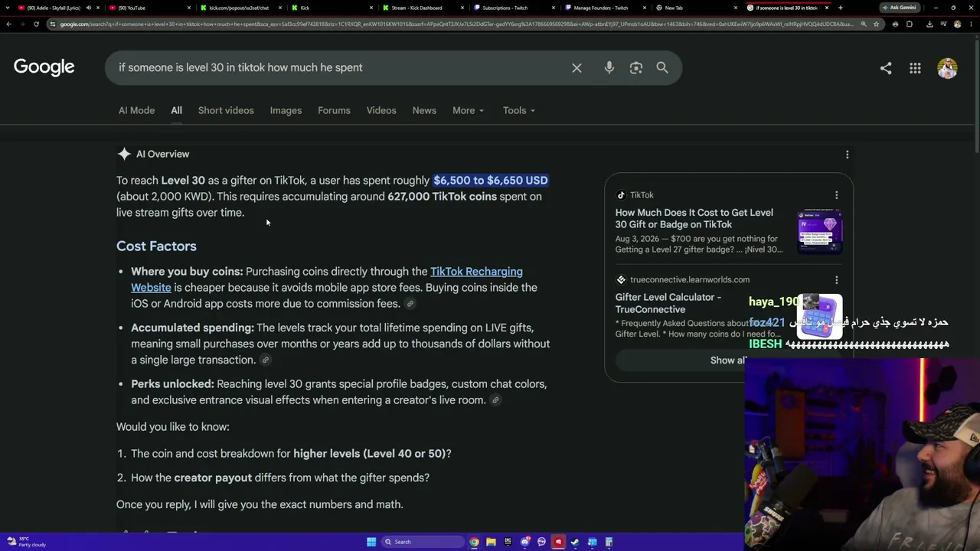Open the TikTok Recharging Website link
Screen dimensions: 980x551
(327, 279)
